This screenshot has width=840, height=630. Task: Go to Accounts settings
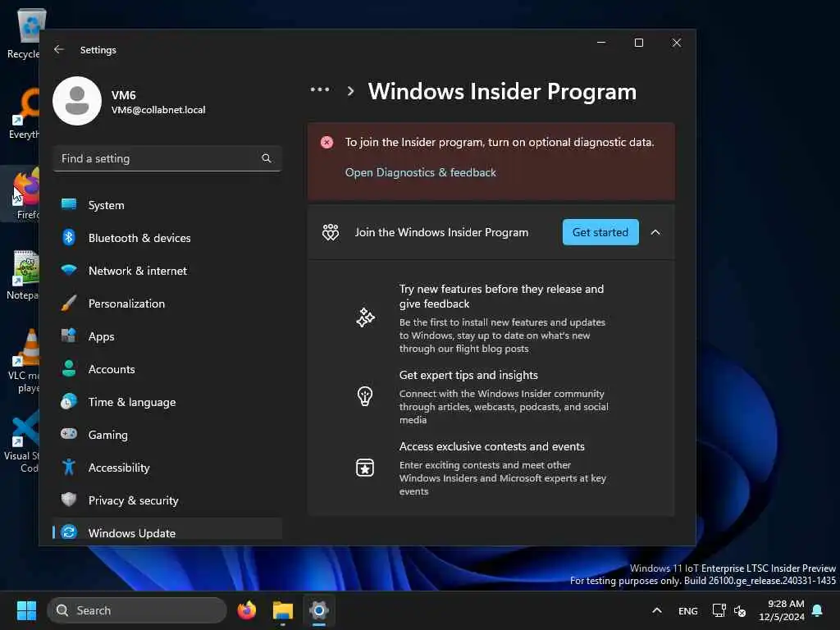[167, 368]
